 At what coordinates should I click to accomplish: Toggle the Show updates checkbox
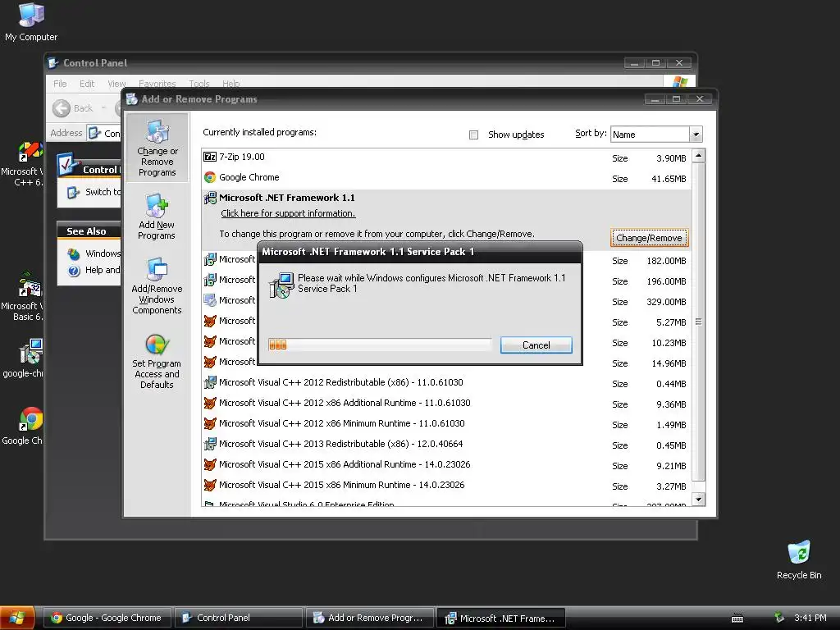pyautogui.click(x=473, y=135)
